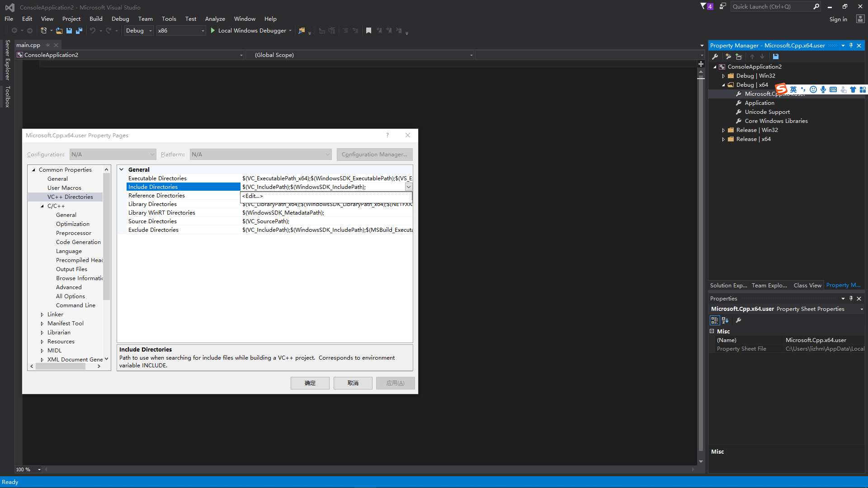
Task: Select the <Edit...> dropdown option
Action: [326, 196]
